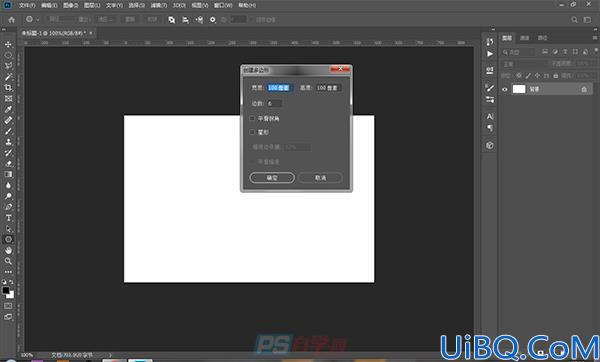Open the Character panel icon
This screenshot has width=600, height=362.
tap(490, 116)
